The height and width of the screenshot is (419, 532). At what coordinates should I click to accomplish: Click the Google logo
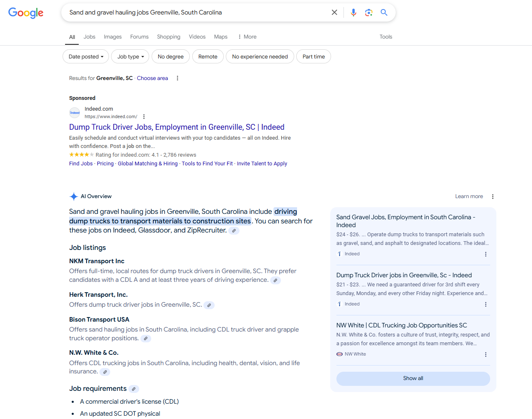coord(26,13)
